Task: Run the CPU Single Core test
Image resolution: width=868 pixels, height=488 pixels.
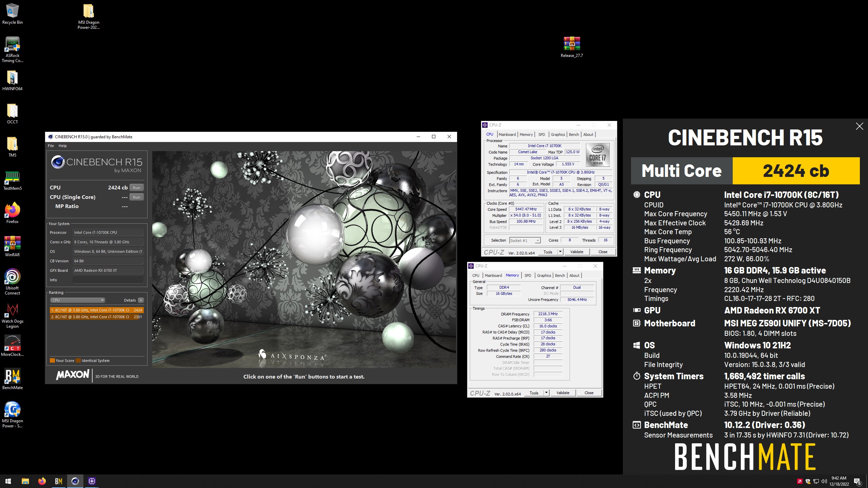Action: click(136, 197)
